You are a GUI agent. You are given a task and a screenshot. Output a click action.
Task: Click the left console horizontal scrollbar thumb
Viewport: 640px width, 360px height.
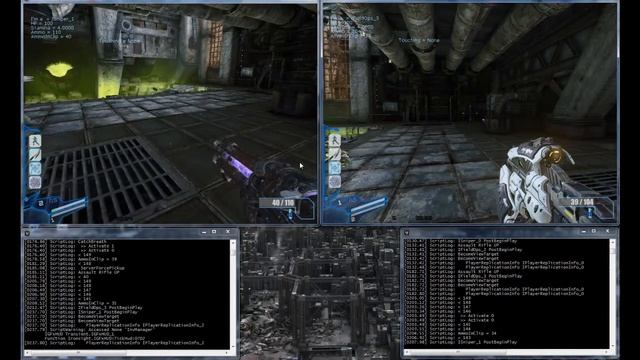78,353
